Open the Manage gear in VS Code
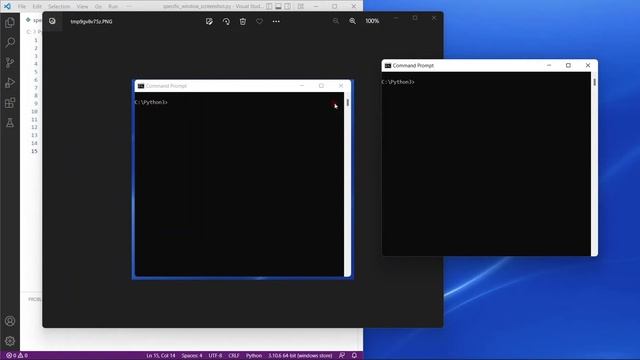Viewport: 640px width, 360px height. pyautogui.click(x=10, y=341)
